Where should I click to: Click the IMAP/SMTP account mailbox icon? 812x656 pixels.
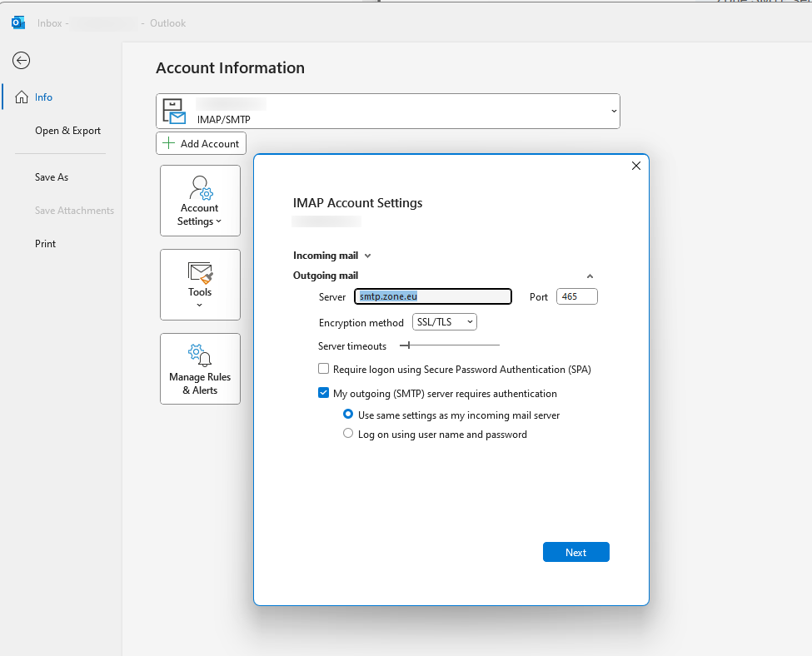click(x=174, y=111)
